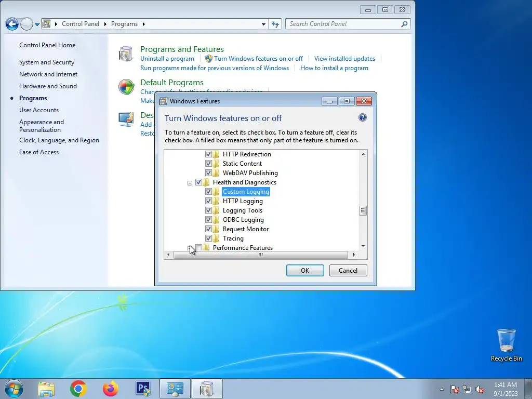Click Turn Windows features on or off
Viewport: 532px width, 399px height.
pyautogui.click(x=258, y=59)
